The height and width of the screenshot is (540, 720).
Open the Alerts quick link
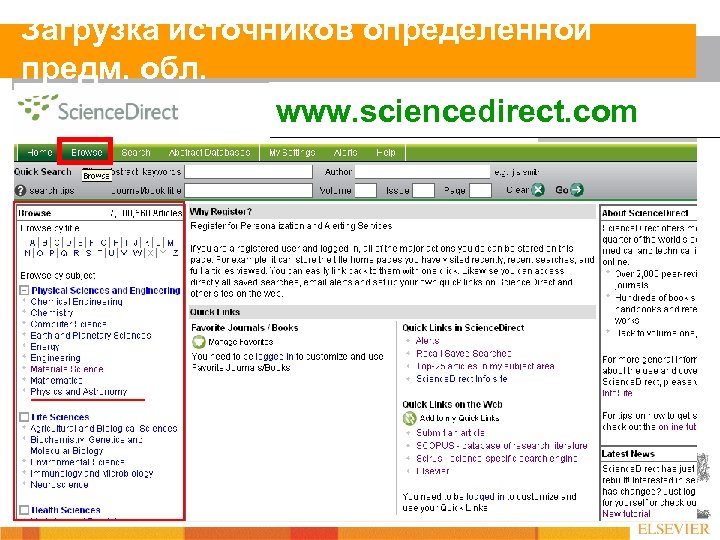tap(428, 341)
